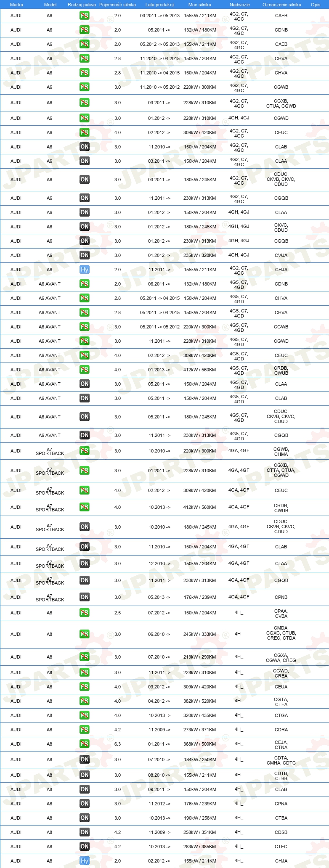Screen dimensions: 329x868
Task: Click the Opis column header
Action: tap(316, 5)
